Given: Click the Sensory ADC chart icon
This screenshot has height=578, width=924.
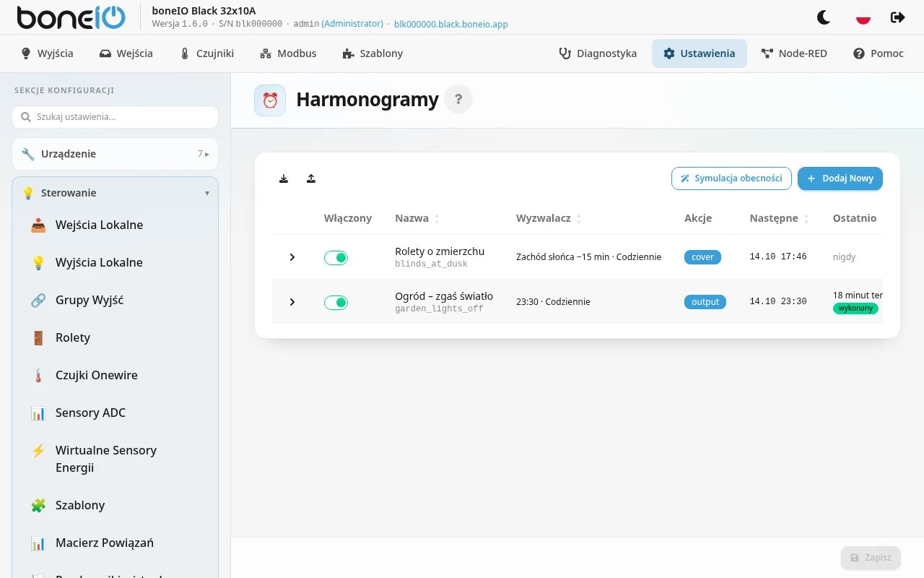Looking at the screenshot, I should click(38, 413).
